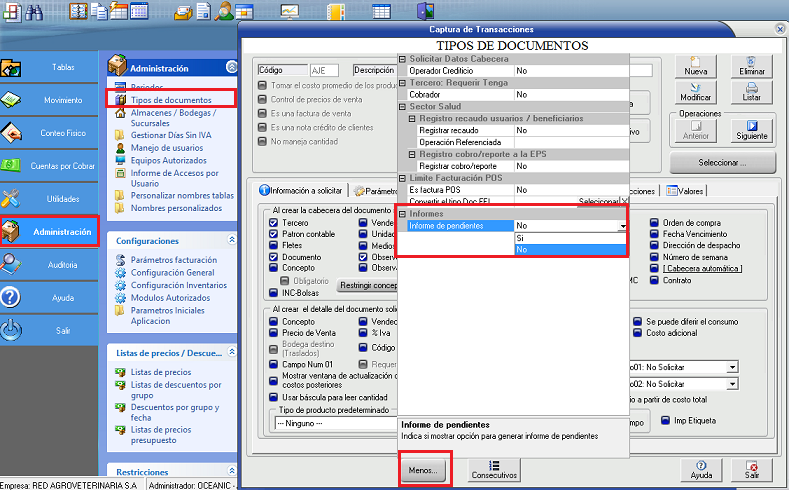
Task: Collapse the Sector Salud property group
Action: click(x=403, y=106)
